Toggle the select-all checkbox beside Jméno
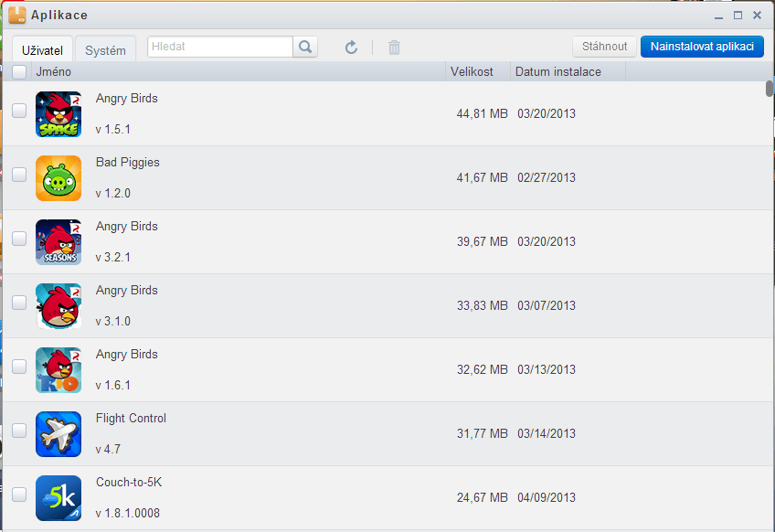Screen dimensions: 775x532 (x=19, y=72)
